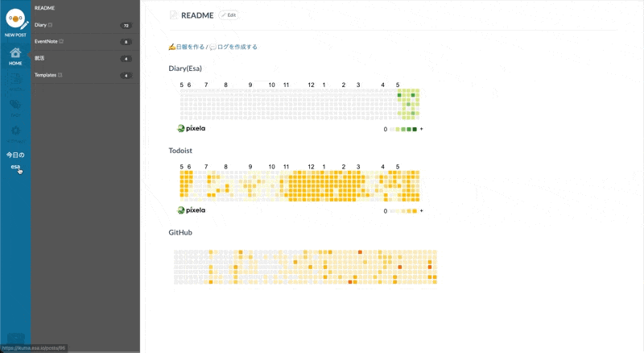644x353 pixels.
Task: Click the Todoist yellow activity graph
Action: 299,184
